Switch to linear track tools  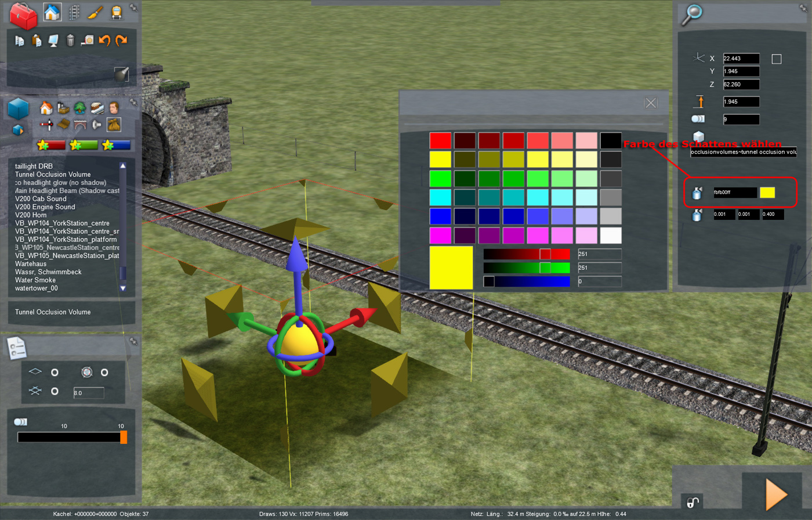[x=74, y=12]
